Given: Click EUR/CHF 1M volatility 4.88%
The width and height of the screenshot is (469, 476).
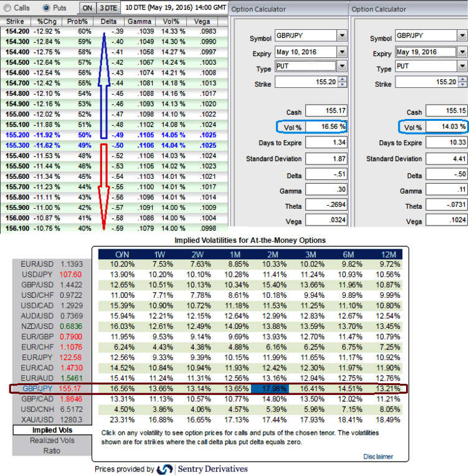Looking at the screenshot, I should coord(239,347).
